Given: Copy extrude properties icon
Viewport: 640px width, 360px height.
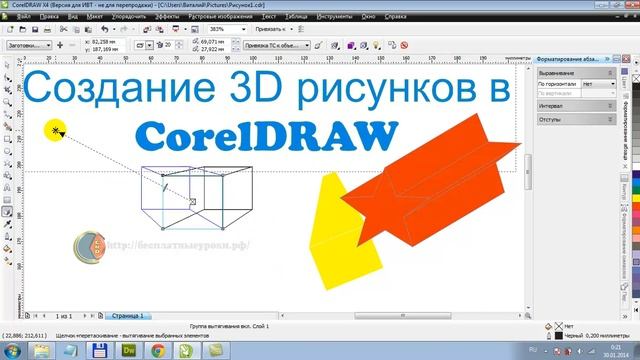Looking at the screenshot, I should click(x=392, y=45).
